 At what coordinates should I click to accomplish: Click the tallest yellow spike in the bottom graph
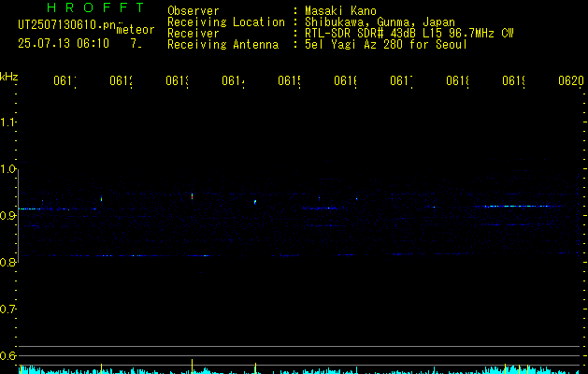[192, 367]
